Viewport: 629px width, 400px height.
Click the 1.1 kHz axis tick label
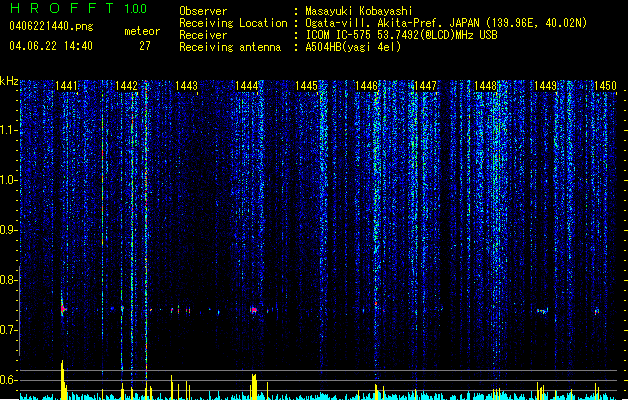[x=8, y=130]
